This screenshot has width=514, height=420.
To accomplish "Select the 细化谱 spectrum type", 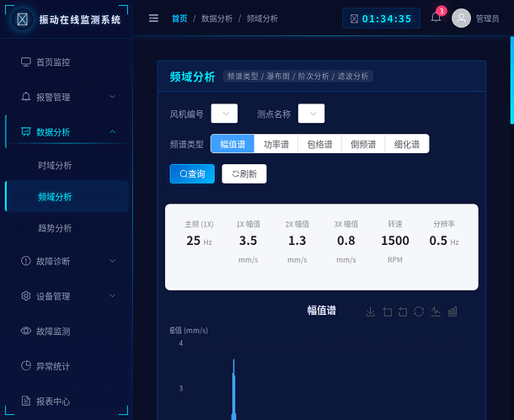I will pos(407,144).
